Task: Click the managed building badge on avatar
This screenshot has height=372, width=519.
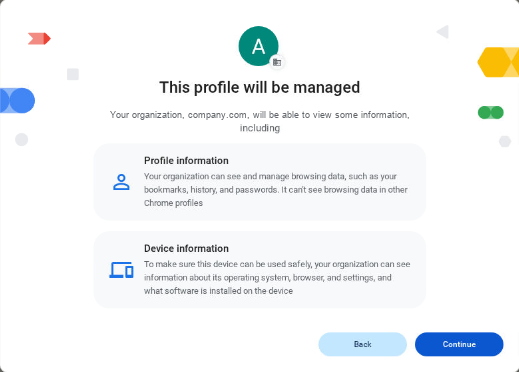Action: pyautogui.click(x=277, y=62)
